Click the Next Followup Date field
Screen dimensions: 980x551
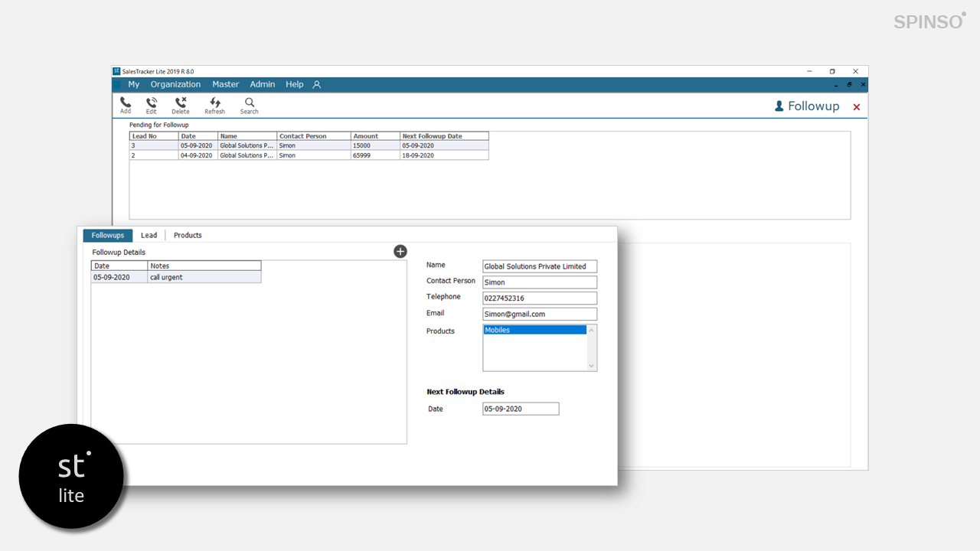[521, 409]
